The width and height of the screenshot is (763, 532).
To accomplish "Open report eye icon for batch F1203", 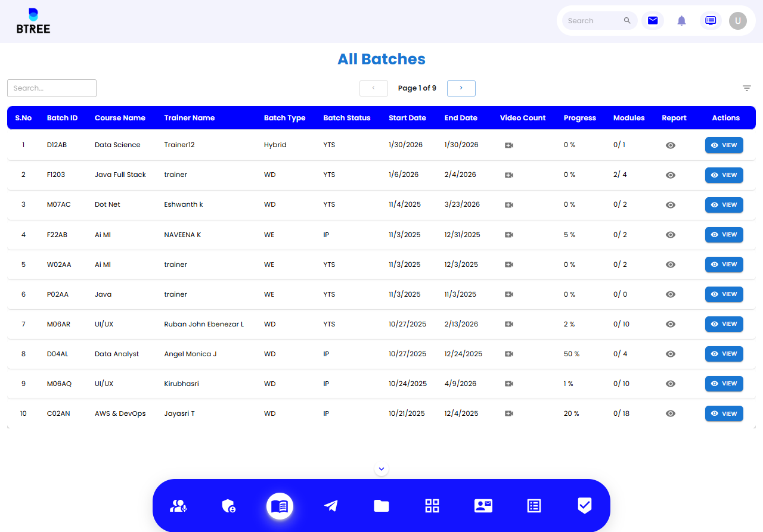I will tap(671, 175).
